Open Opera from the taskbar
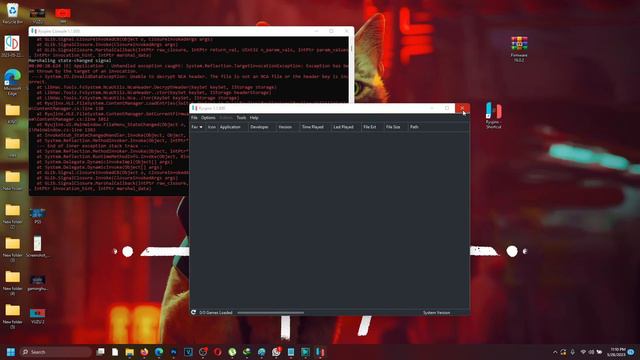This screenshot has width=640, height=360. [x=218, y=352]
